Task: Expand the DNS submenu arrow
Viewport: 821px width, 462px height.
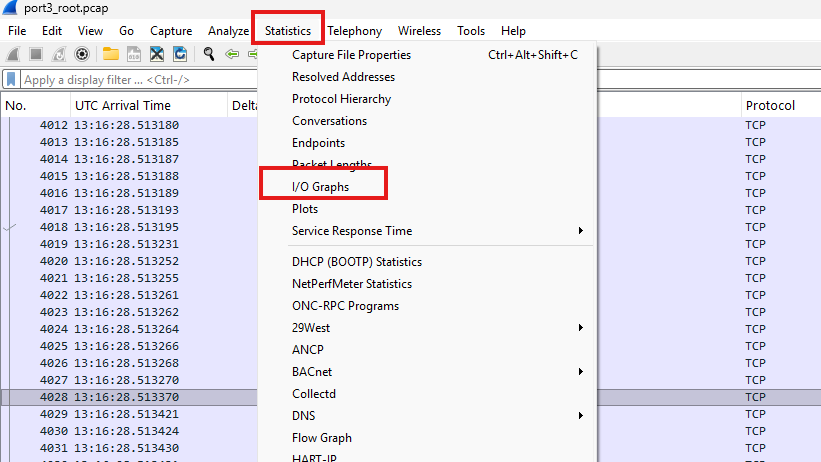Action: coord(580,415)
